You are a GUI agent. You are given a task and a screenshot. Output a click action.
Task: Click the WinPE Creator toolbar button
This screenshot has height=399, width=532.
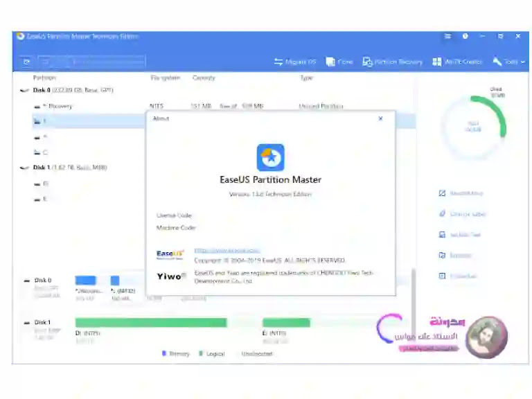[457, 62]
